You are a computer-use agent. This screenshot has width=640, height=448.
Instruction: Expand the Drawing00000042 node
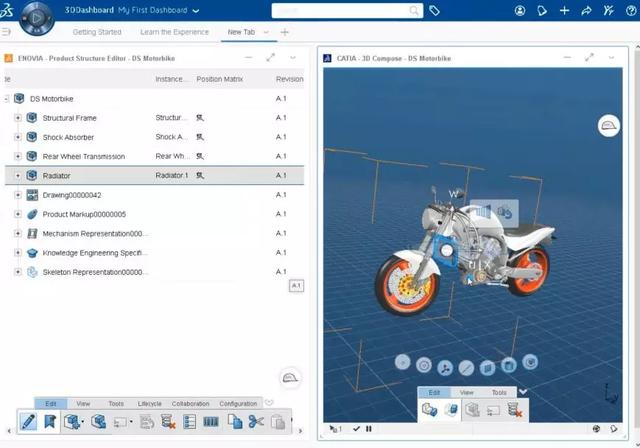[x=18, y=195]
